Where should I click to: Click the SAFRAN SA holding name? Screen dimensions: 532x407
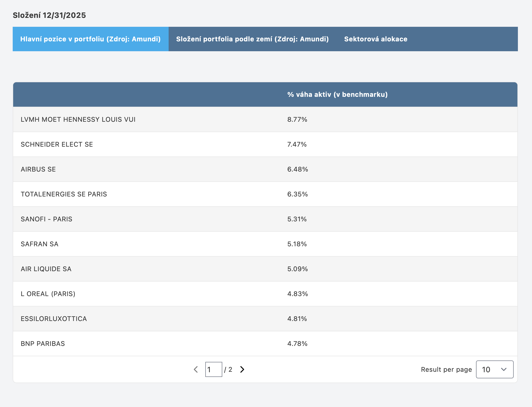(x=39, y=244)
